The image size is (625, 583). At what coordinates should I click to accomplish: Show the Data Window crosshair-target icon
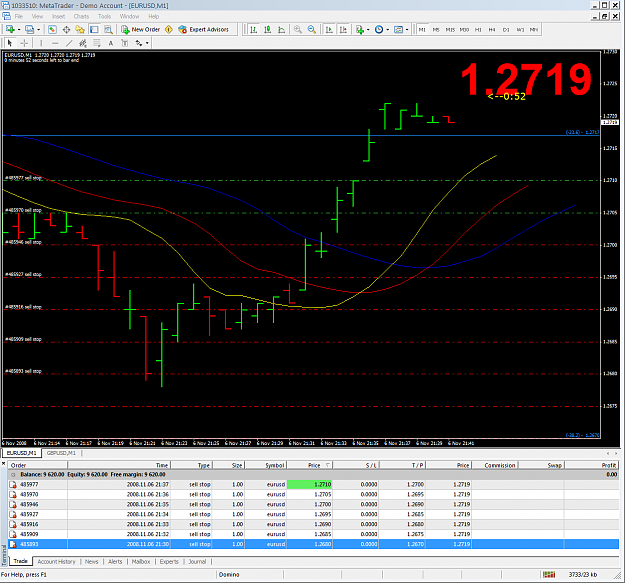pos(66,29)
